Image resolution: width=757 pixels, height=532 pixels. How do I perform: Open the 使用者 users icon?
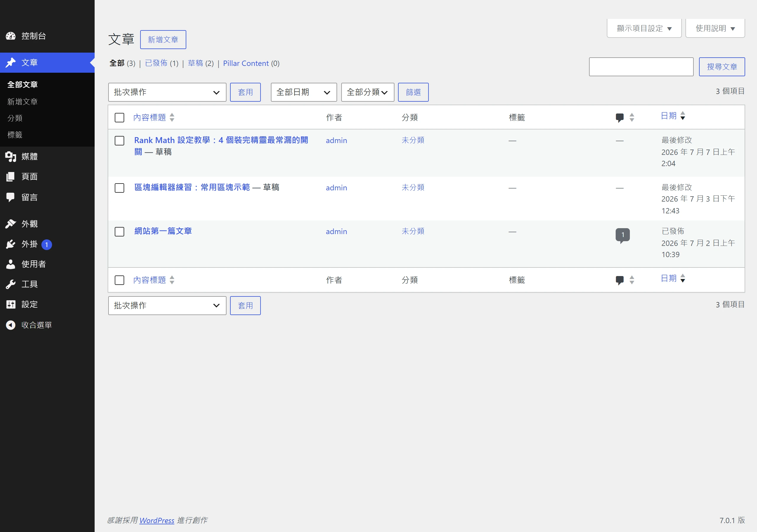tap(11, 264)
